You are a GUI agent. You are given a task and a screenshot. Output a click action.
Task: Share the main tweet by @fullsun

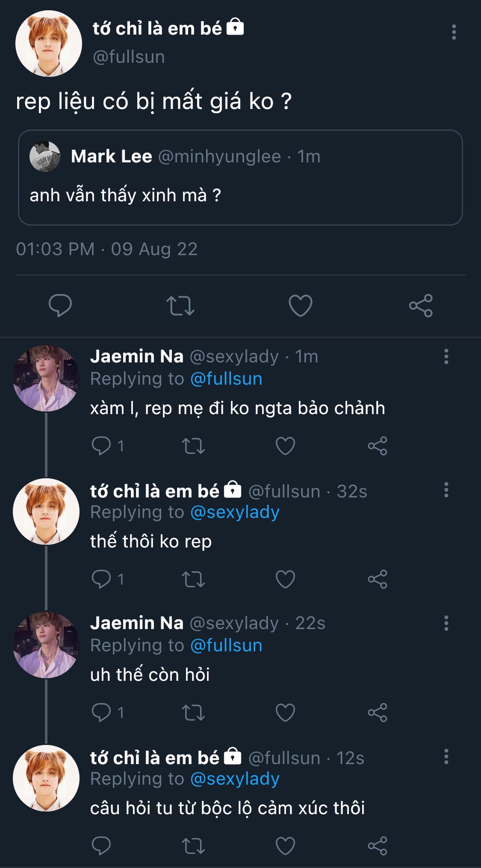point(420,306)
